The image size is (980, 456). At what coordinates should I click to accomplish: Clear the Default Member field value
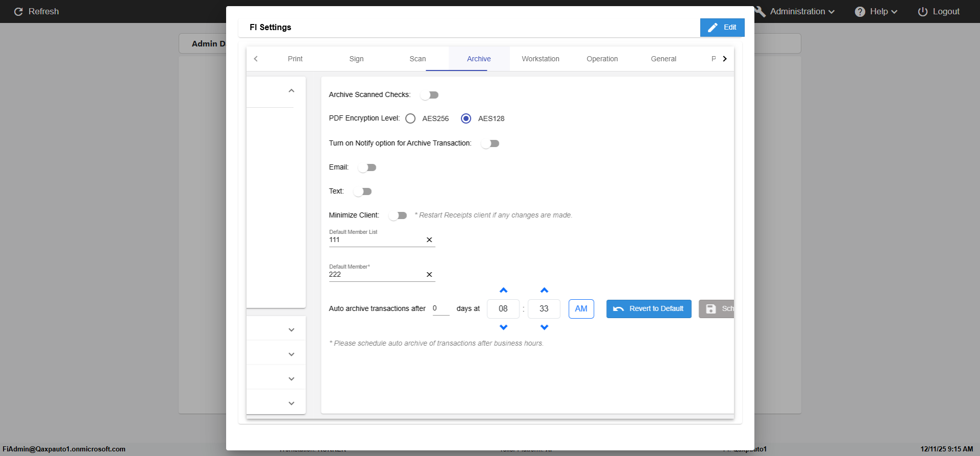[429, 275]
